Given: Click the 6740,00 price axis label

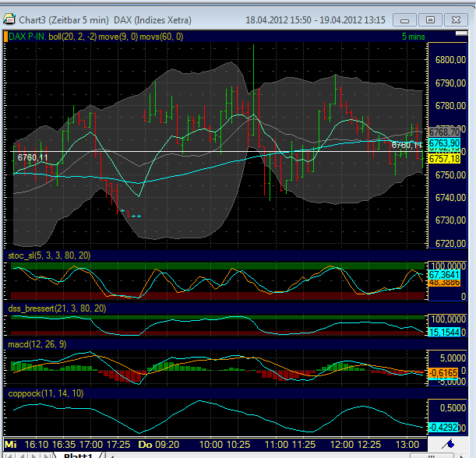Looking at the screenshot, I should point(450,198).
